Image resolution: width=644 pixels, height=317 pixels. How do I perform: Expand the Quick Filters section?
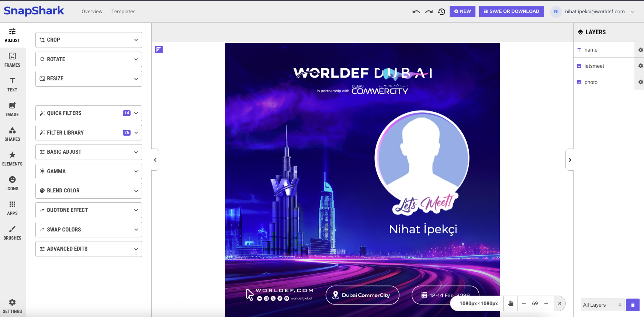click(x=89, y=113)
